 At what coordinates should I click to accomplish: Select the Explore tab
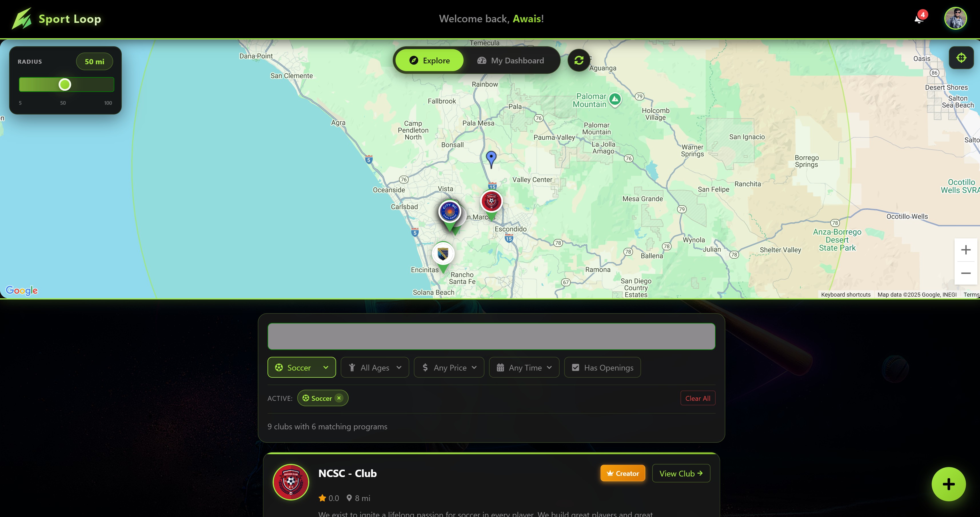pos(429,61)
